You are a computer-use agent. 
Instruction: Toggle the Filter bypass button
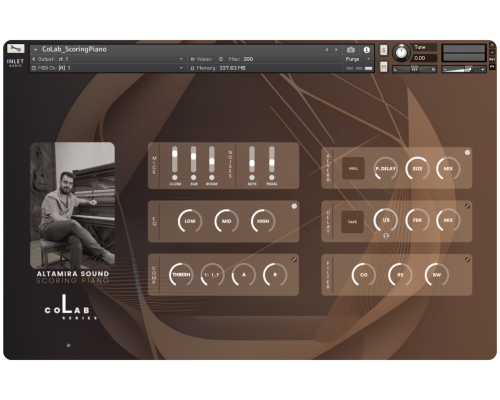(467, 259)
